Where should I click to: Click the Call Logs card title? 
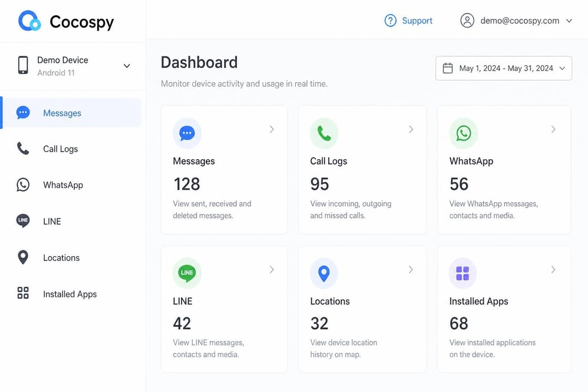pos(329,161)
